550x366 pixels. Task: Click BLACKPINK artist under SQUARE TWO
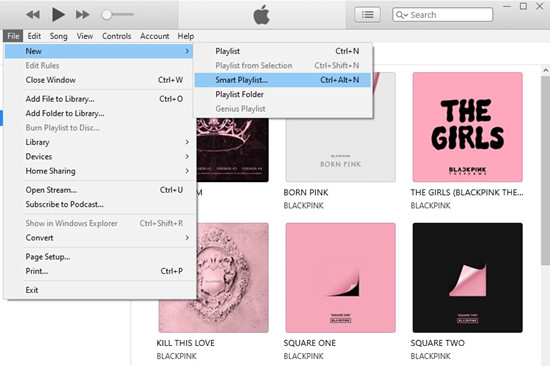(x=430, y=356)
